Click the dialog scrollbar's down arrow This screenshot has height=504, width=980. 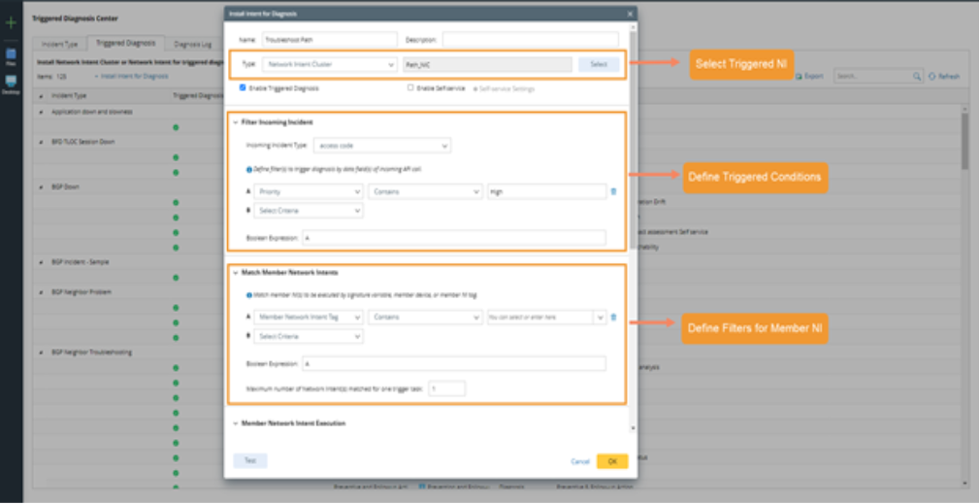click(634, 428)
